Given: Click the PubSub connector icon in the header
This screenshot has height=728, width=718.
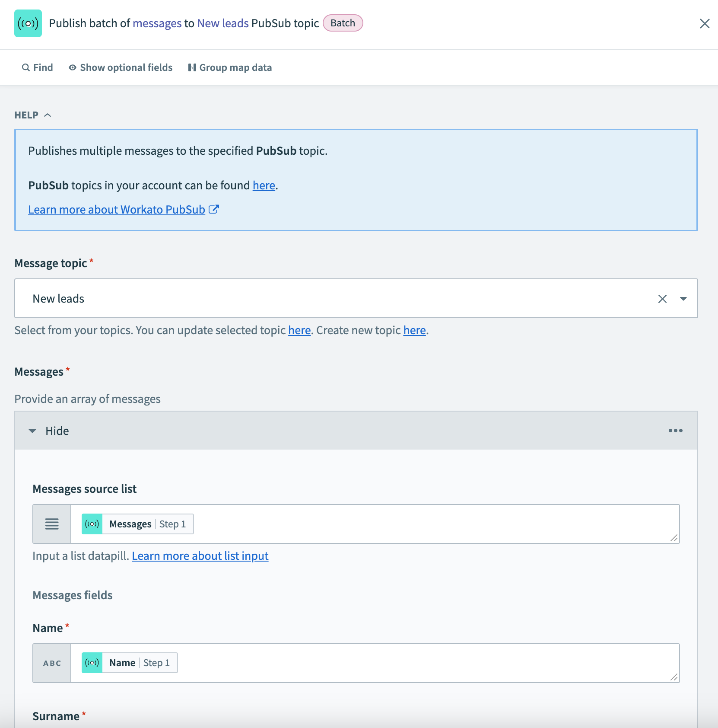Looking at the screenshot, I should click(x=28, y=24).
